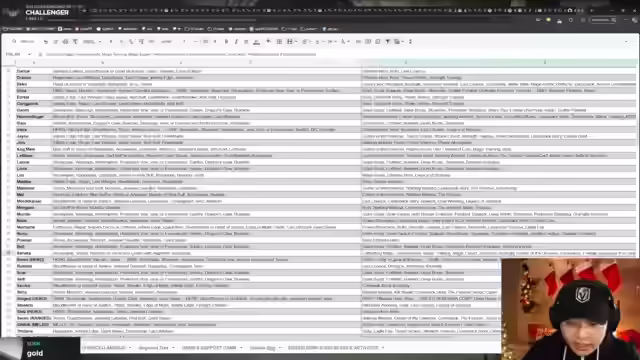Viewport: 640px width, 360px height.
Task: Open the fill color picker
Action: pos(269,42)
